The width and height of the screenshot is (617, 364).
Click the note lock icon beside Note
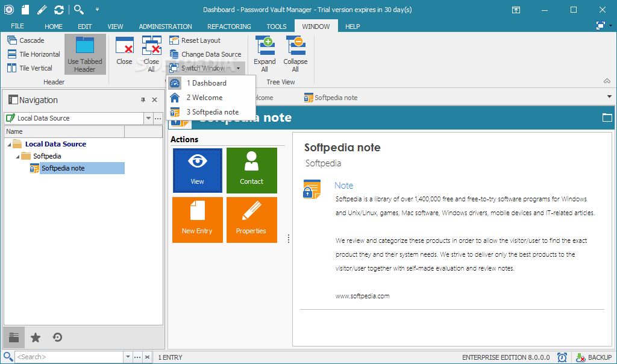pos(312,189)
